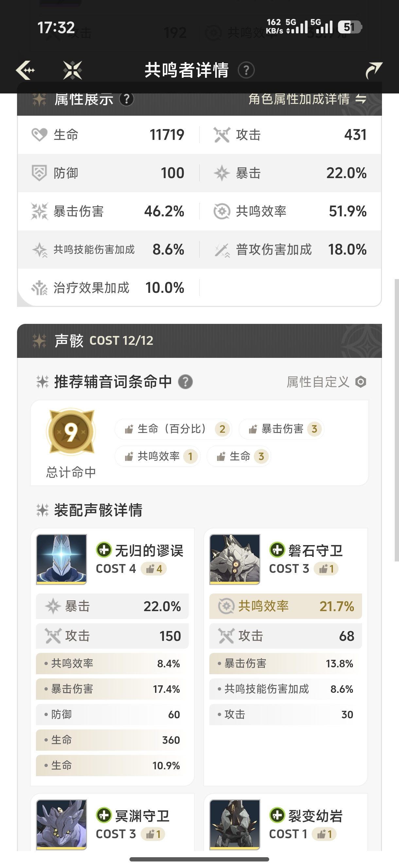Open the 冥渊守卫 echo thumbnail
399x868 pixels.
coord(61,824)
